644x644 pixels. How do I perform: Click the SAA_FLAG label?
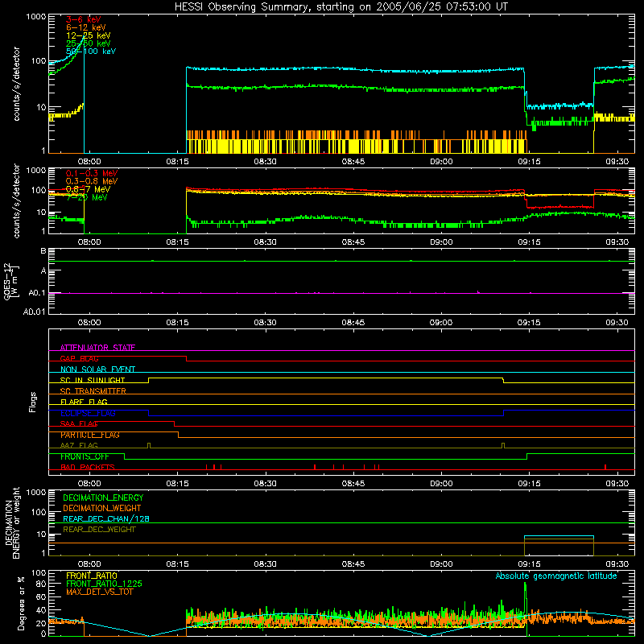coord(79,423)
